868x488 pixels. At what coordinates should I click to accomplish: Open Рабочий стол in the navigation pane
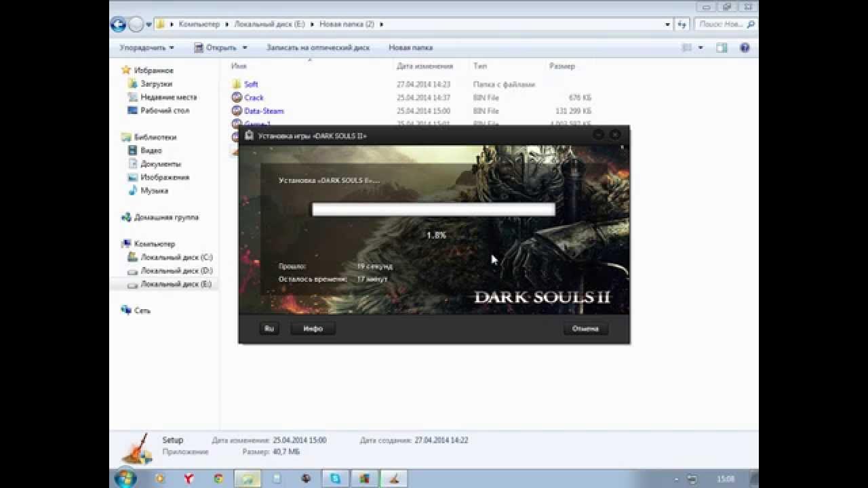(x=158, y=110)
